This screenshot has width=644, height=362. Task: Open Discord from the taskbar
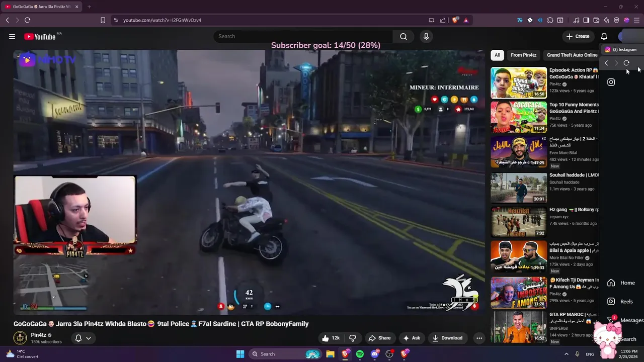click(374, 354)
